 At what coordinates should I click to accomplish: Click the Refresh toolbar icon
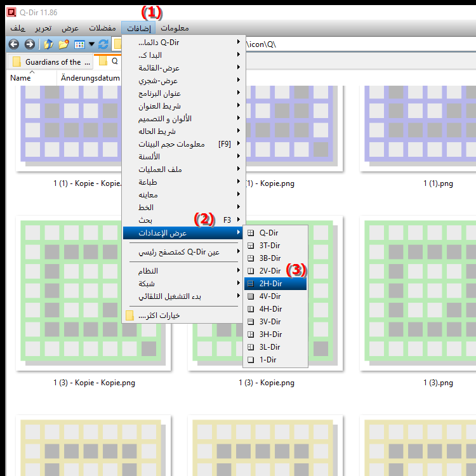point(103,44)
